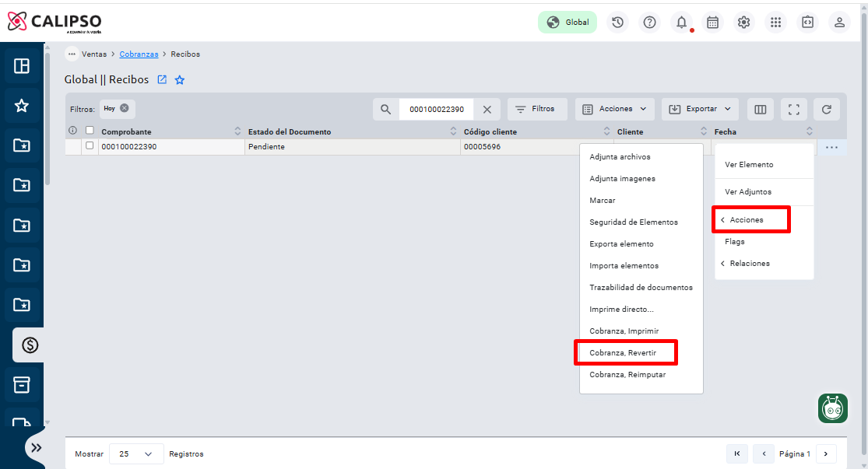The width and height of the screenshot is (868, 469).
Task: Go to next page button
Action: (x=825, y=453)
